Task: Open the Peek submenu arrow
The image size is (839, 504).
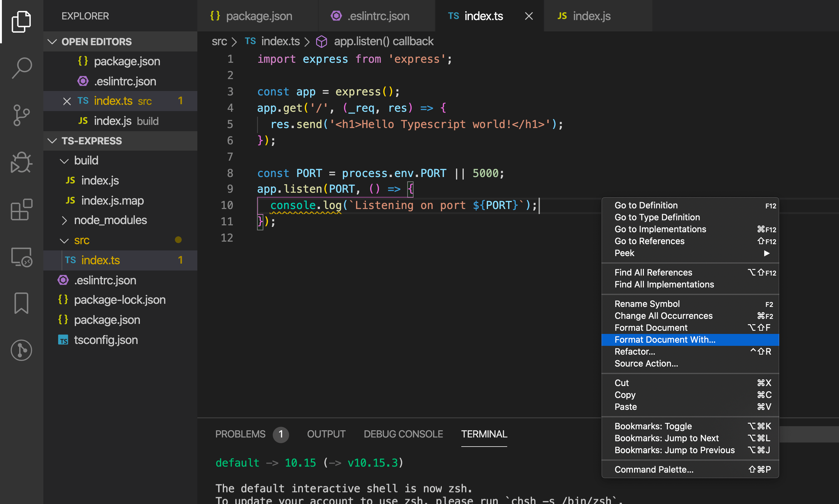Action: point(767,253)
